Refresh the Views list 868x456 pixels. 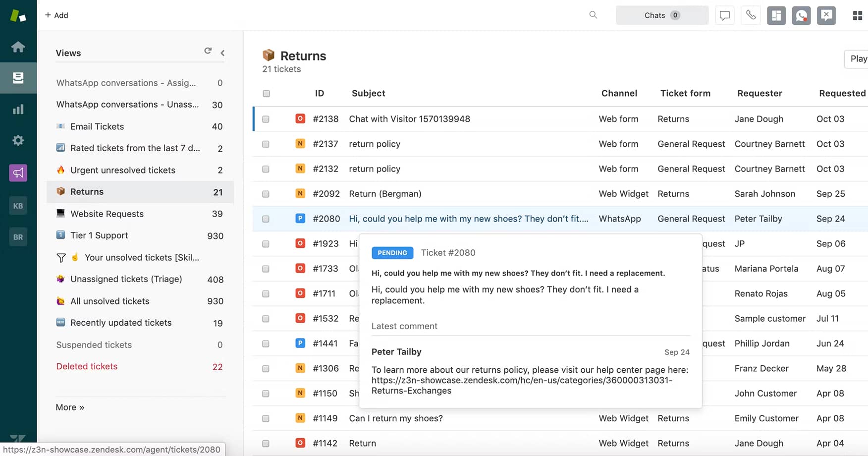208,51
